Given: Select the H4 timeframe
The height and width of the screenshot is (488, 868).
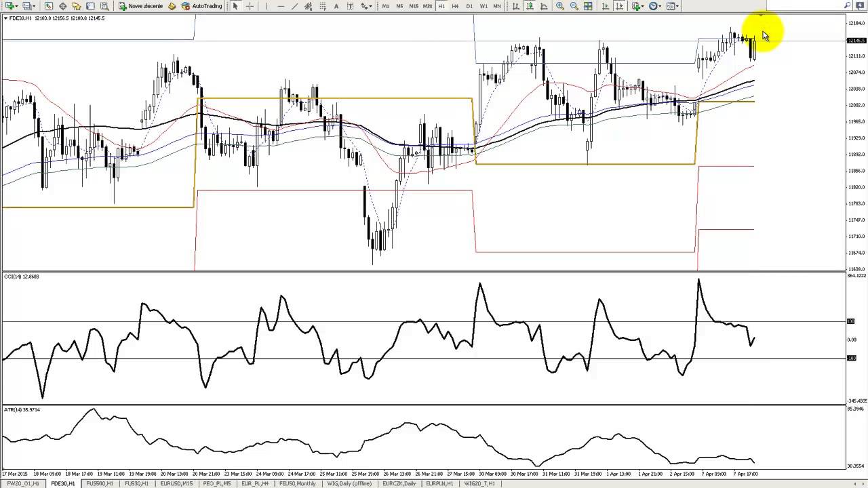Looking at the screenshot, I should (x=456, y=6).
